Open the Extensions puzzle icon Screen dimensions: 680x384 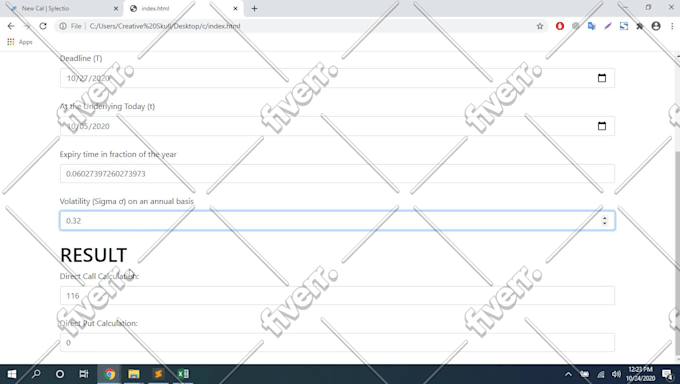pyautogui.click(x=640, y=26)
